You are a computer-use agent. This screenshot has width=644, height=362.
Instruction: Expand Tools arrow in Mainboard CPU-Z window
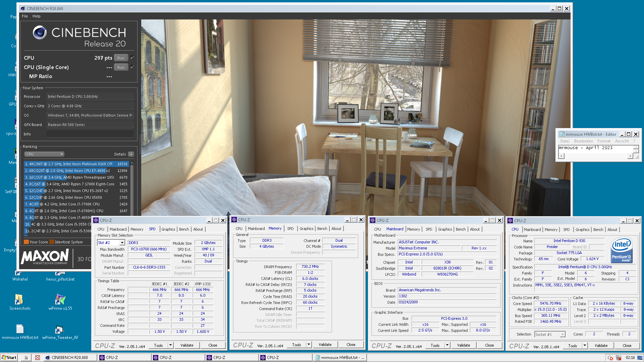click(447, 345)
